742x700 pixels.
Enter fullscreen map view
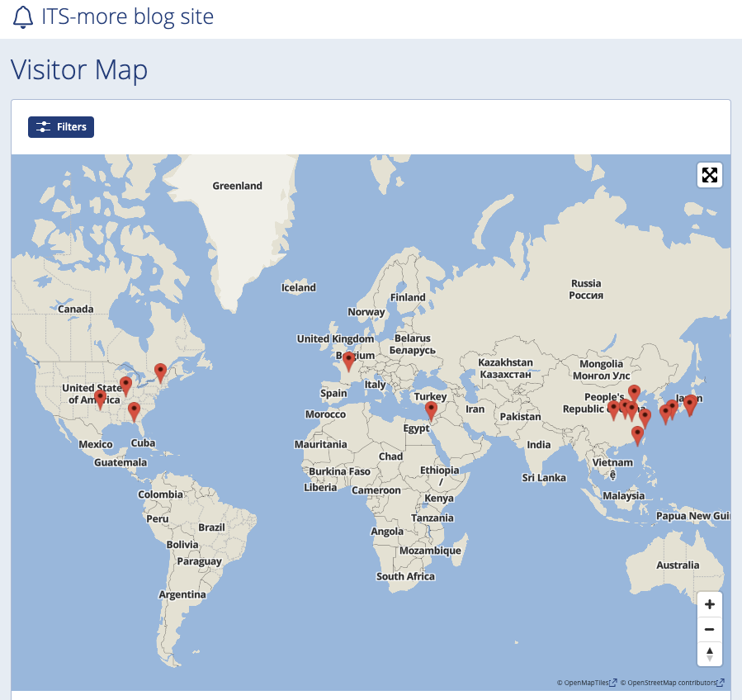tap(709, 175)
